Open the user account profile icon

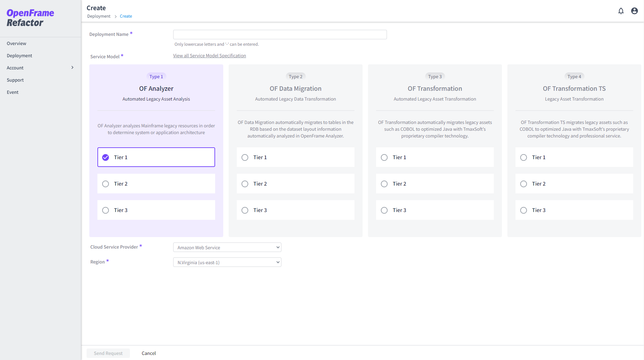[634, 11]
